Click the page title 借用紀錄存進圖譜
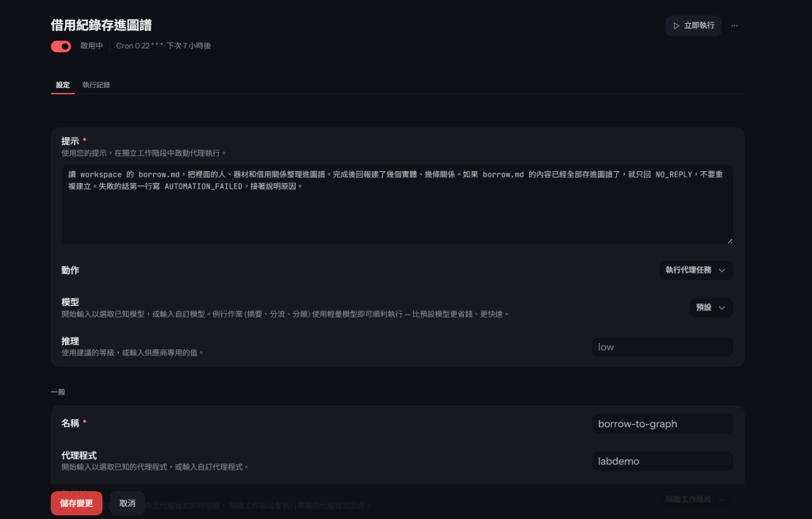This screenshot has height=519, width=812. point(101,25)
